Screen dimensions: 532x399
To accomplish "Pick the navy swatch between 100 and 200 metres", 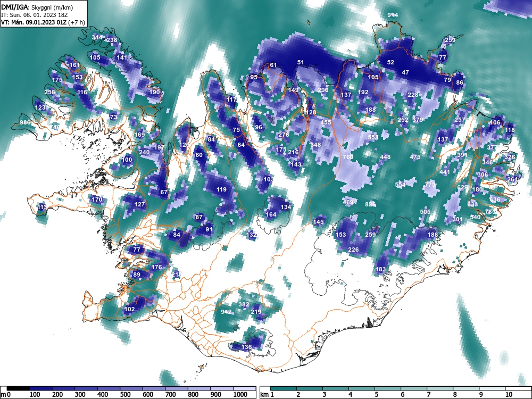I will coord(41,388).
